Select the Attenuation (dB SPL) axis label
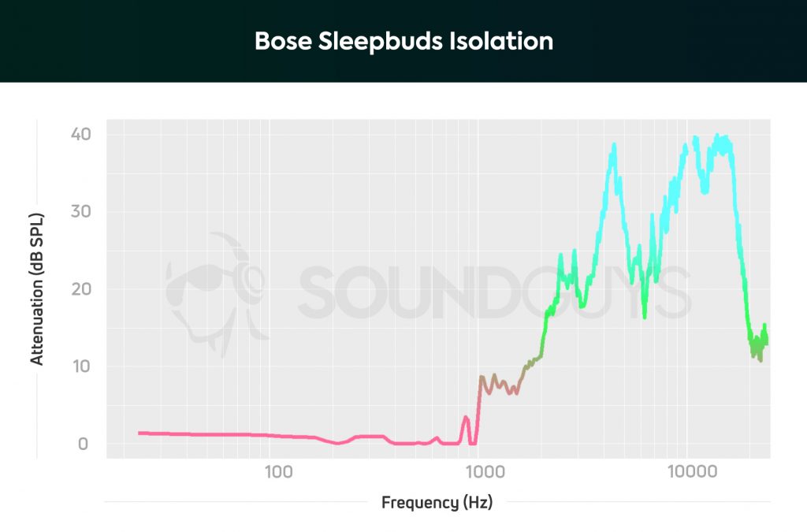The width and height of the screenshot is (807, 532). click(x=36, y=288)
